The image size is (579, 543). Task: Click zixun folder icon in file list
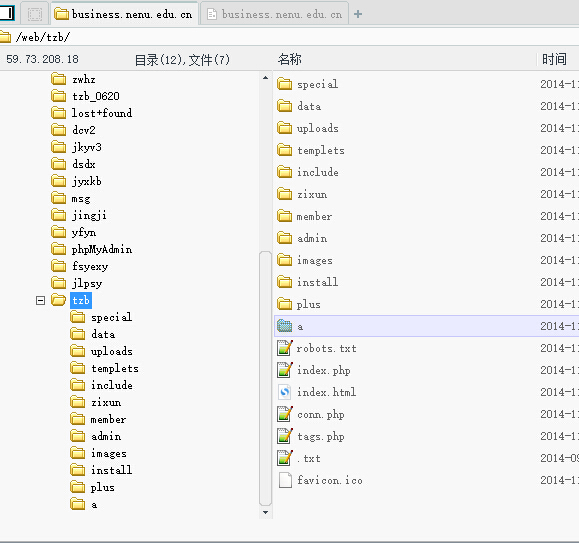coord(284,194)
